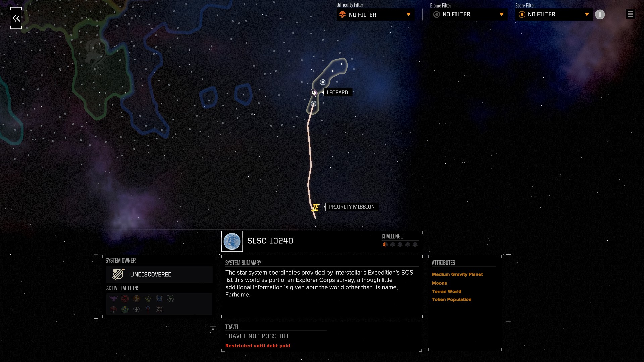The image size is (644, 362).
Task: Click the Undiscovered system owner icon
Action: click(x=118, y=274)
